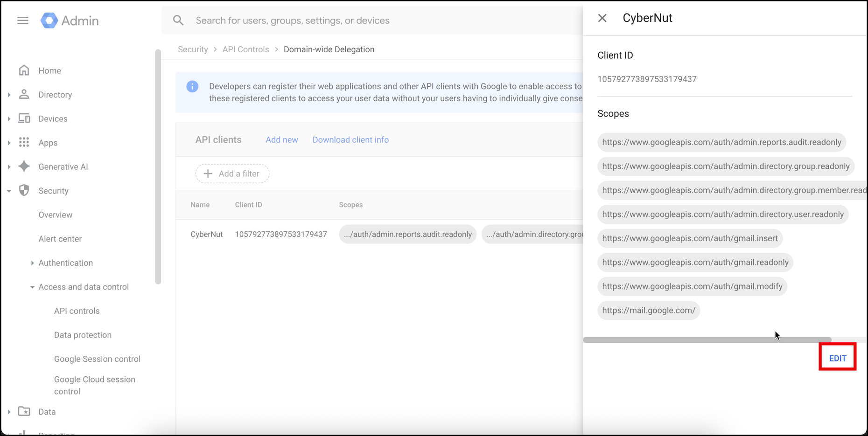This screenshot has width=868, height=436.
Task: Click the search magnifier icon
Action: tap(178, 21)
